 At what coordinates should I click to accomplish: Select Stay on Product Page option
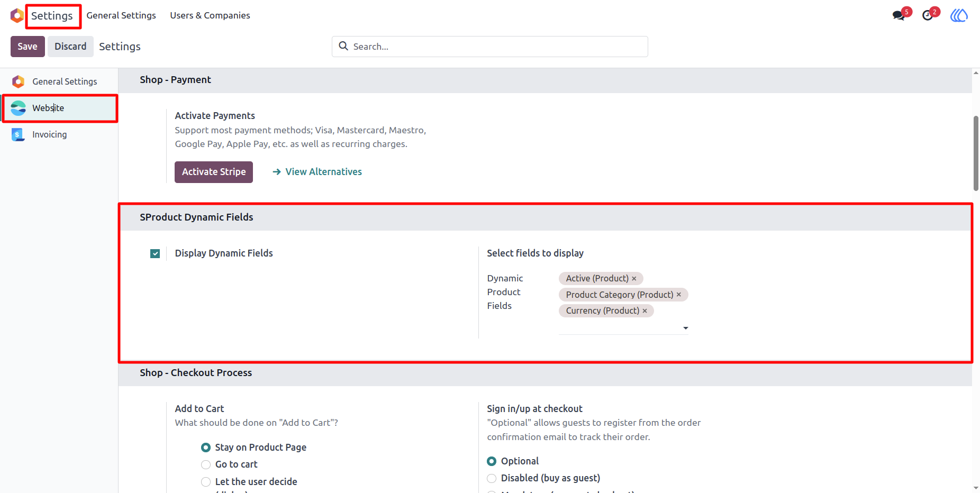point(206,448)
